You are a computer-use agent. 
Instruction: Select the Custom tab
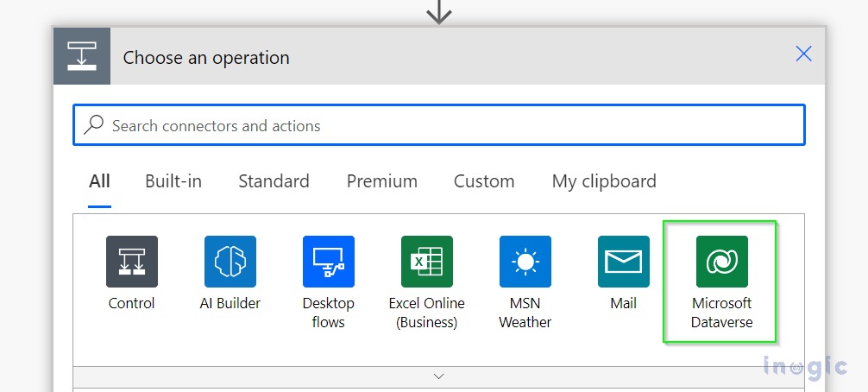click(484, 181)
